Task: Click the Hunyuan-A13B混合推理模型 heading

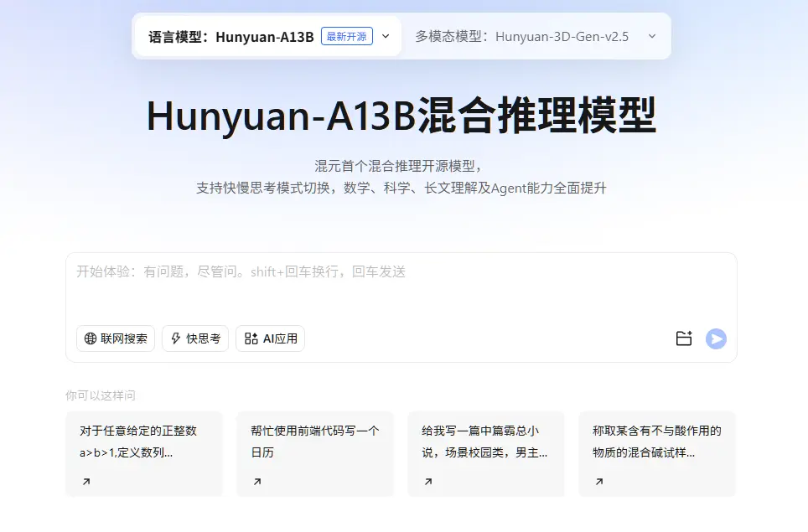Action: [401, 116]
